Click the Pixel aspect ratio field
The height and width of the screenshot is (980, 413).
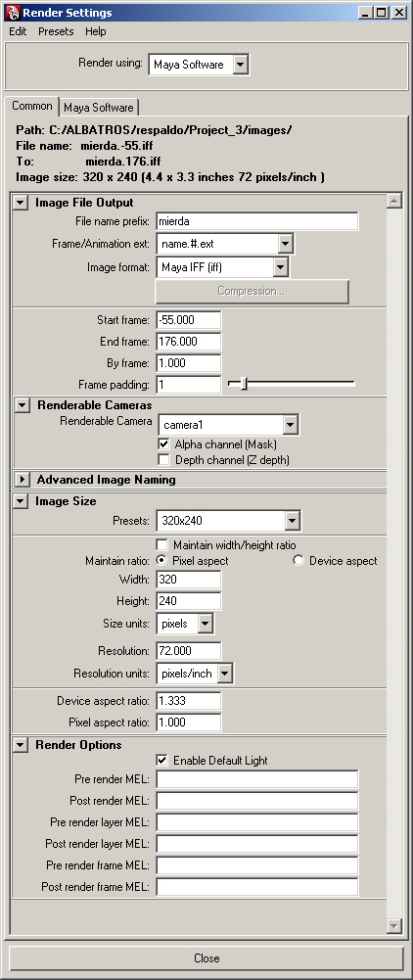pos(188,722)
